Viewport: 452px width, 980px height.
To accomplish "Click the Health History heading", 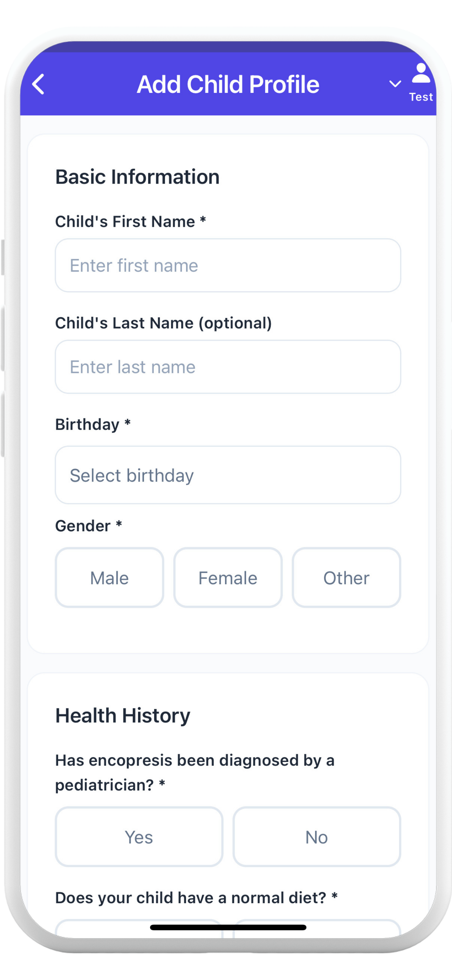I will [123, 716].
